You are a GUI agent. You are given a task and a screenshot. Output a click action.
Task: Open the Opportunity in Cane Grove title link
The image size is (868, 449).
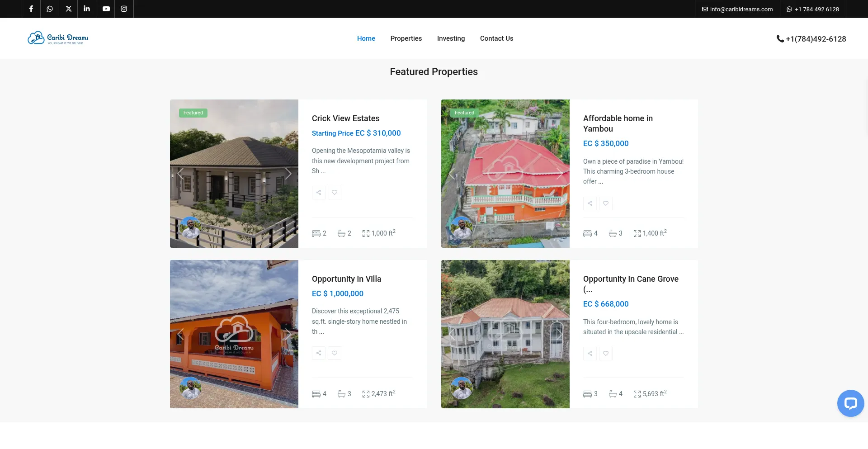click(631, 279)
